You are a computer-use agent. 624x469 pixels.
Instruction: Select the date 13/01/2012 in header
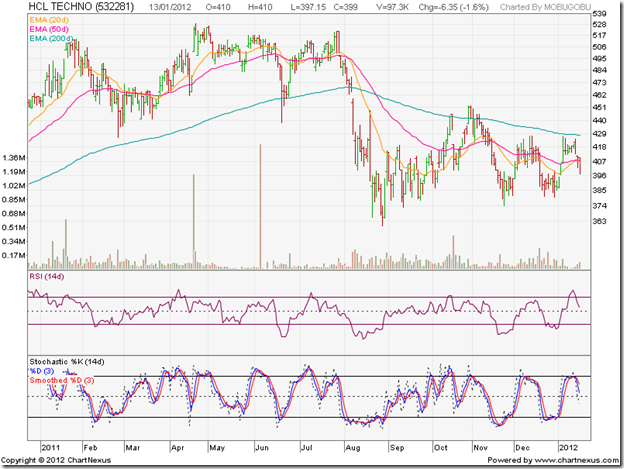coord(170,7)
